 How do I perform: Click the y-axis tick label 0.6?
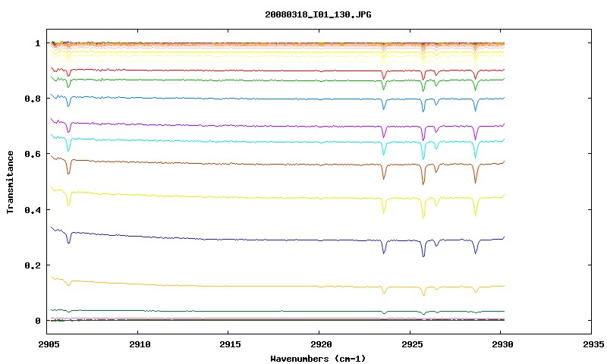(33, 154)
